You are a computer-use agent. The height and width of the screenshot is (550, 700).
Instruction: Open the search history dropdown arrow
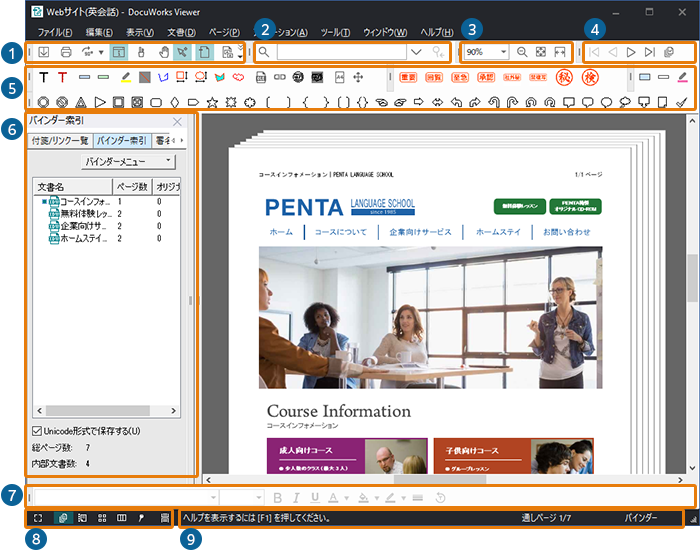coord(416,52)
